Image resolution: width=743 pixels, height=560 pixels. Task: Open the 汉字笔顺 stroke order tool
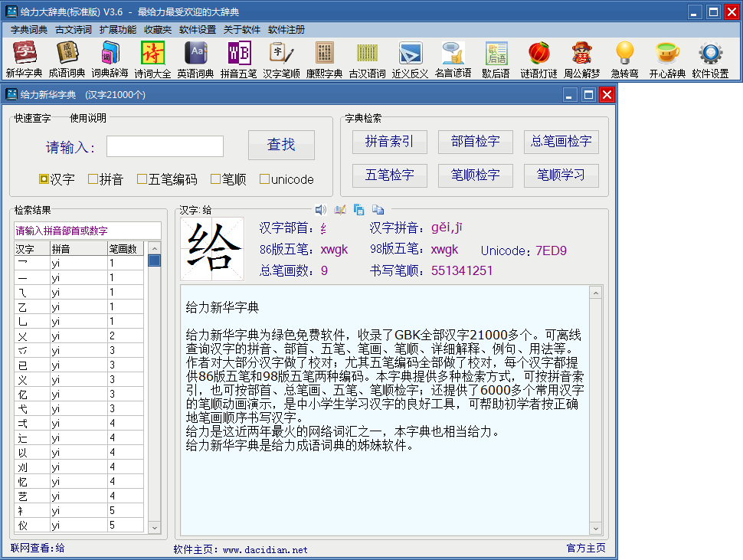(x=281, y=59)
